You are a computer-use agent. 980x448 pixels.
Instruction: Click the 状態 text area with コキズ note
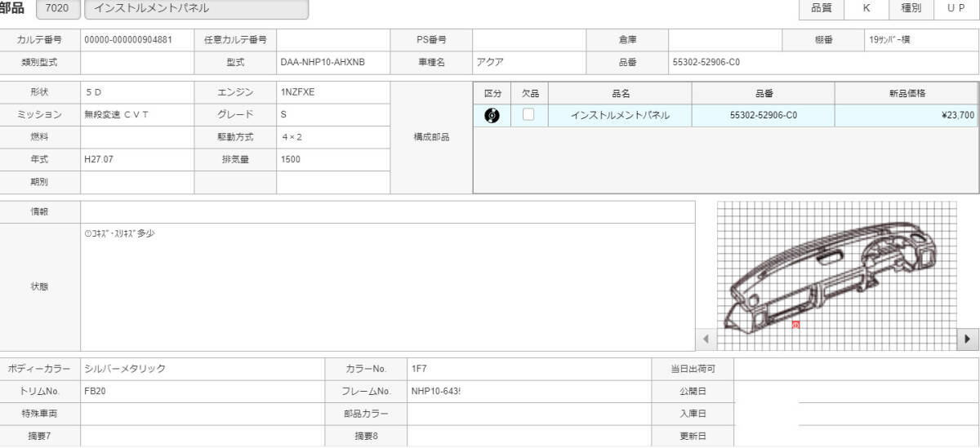(x=387, y=287)
